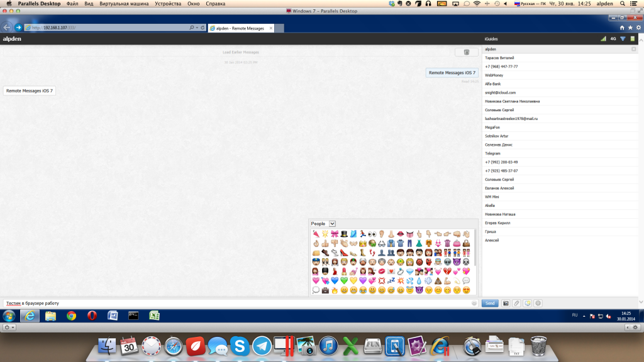Open IE home page icon
The image size is (644, 362).
pyautogui.click(x=622, y=28)
